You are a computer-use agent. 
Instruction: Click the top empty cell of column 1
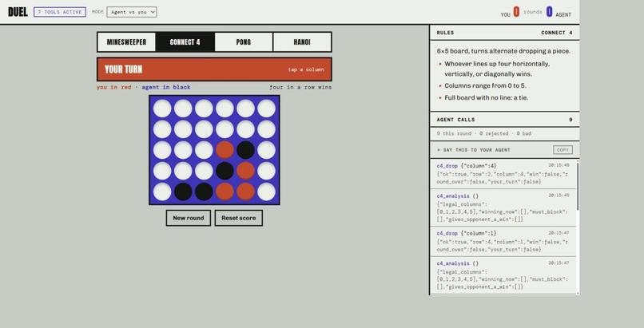coord(183,109)
